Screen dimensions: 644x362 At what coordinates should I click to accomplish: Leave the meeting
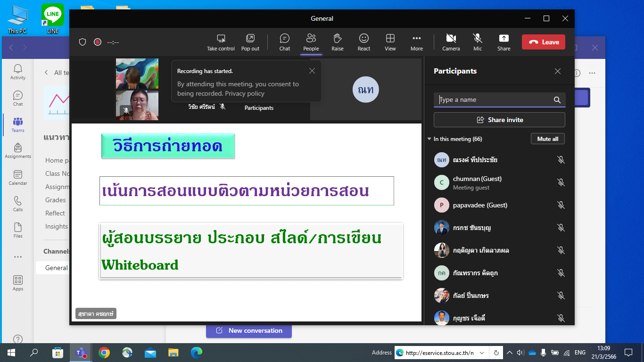click(x=544, y=42)
